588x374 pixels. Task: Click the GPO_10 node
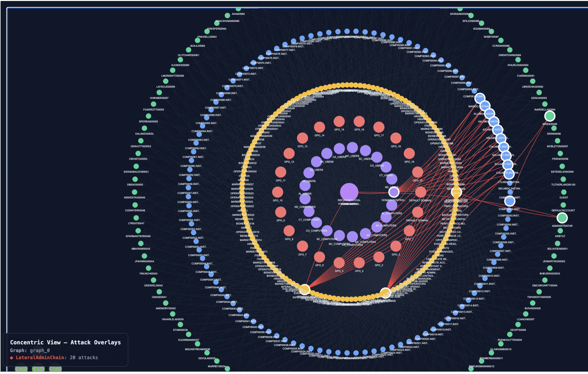pyautogui.click(x=278, y=192)
